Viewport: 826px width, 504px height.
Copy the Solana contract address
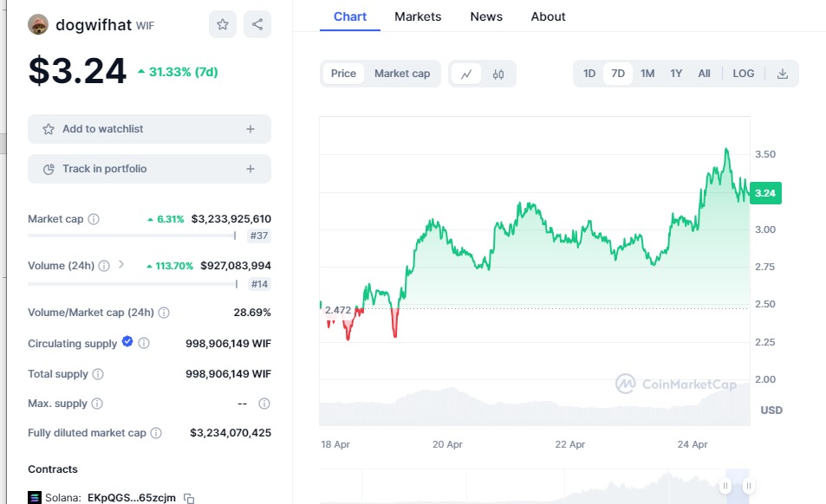pyautogui.click(x=189, y=498)
